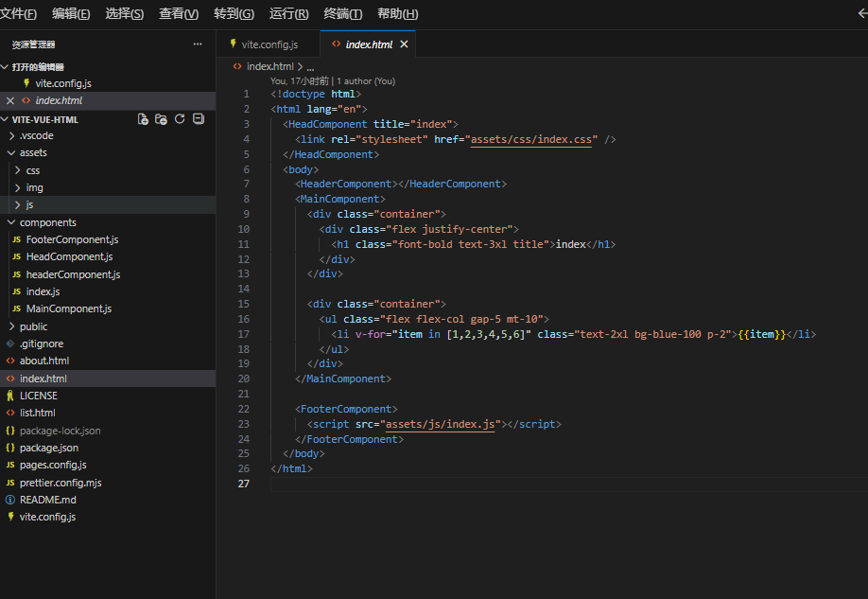Screen dimensions: 868x599
Task: Collapse all folders in explorer
Action: pyautogui.click(x=199, y=119)
